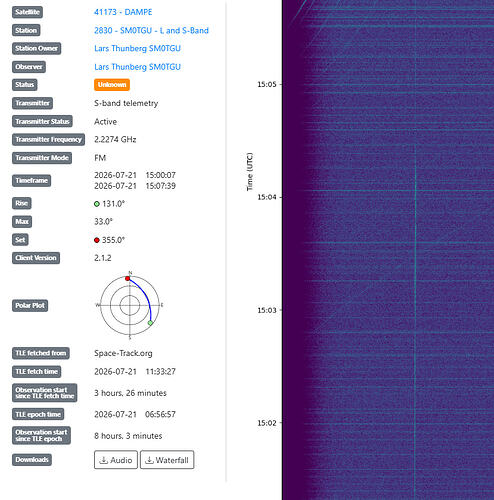Click the green rise azimuth dot icon

pos(97,204)
